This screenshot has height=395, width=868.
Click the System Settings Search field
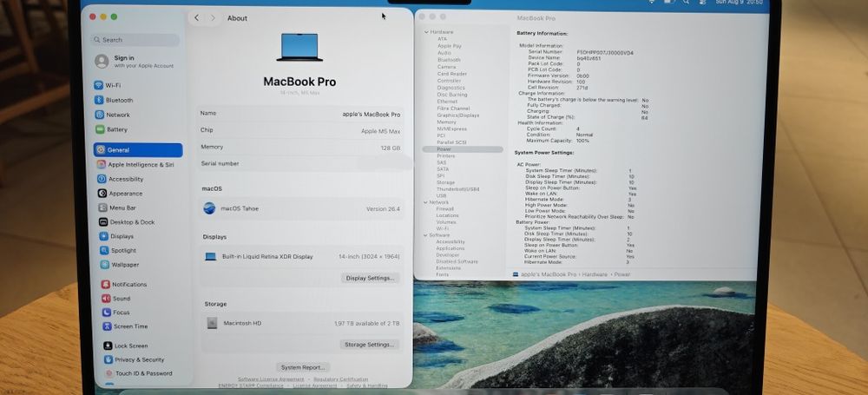pyautogui.click(x=135, y=40)
